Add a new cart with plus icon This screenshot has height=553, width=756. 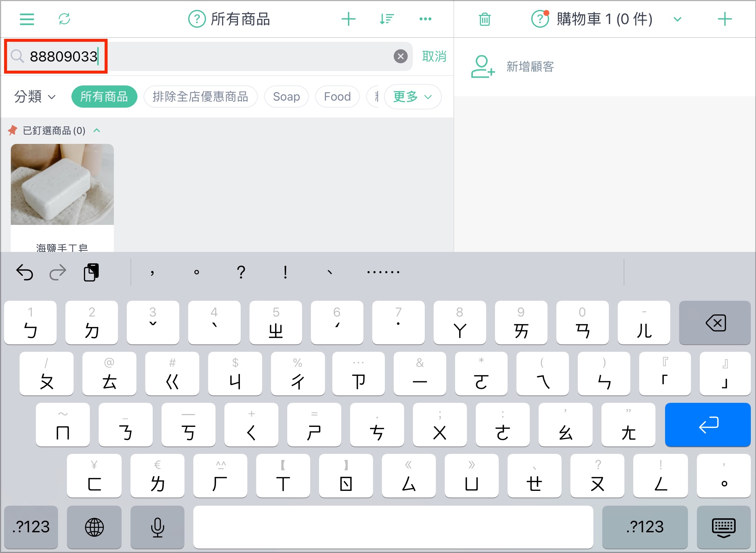point(725,19)
